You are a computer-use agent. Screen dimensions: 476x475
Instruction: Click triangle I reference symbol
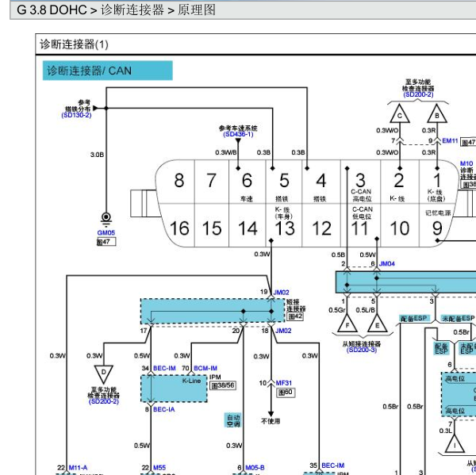pyautogui.click(x=455, y=444)
